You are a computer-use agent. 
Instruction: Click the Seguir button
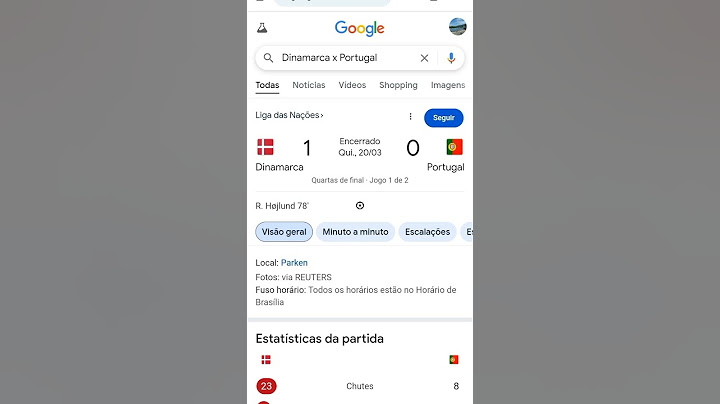pos(444,118)
